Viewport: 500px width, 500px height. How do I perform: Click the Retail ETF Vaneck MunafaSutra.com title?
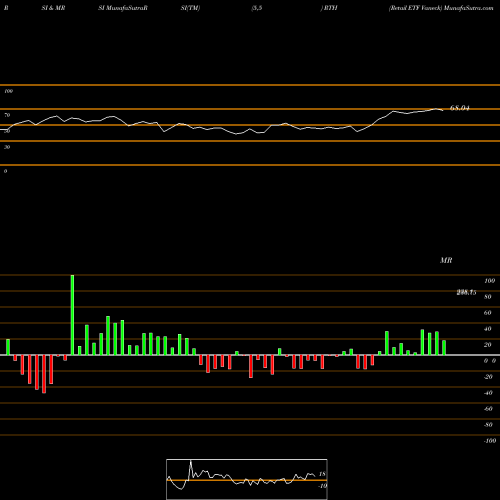pyautogui.click(x=441, y=8)
